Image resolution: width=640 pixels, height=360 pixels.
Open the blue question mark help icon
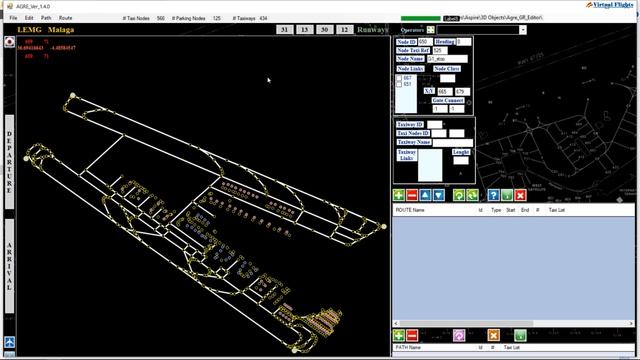[493, 195]
